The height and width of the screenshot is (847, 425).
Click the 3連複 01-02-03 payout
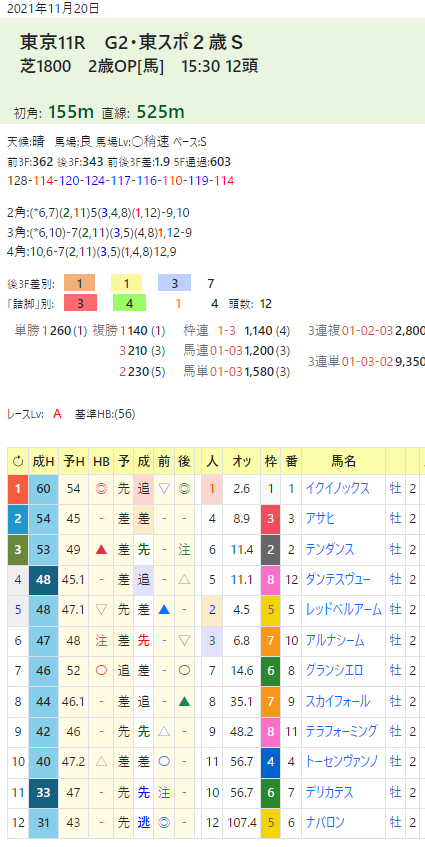tap(367, 331)
